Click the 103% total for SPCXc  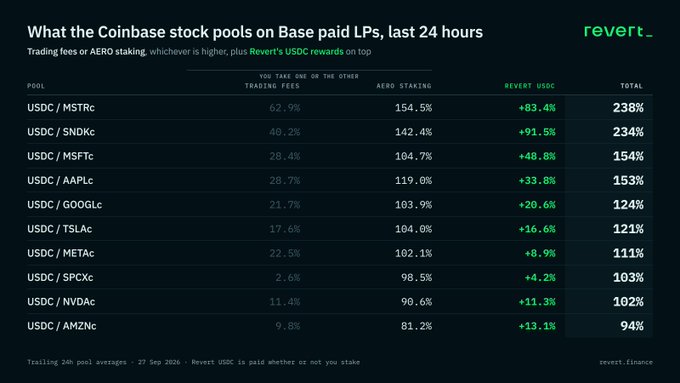(628, 278)
